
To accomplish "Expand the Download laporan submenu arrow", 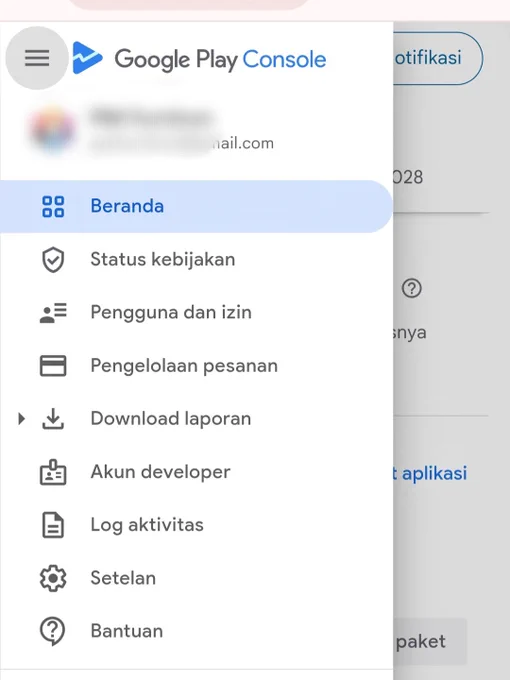I will click(21, 419).
